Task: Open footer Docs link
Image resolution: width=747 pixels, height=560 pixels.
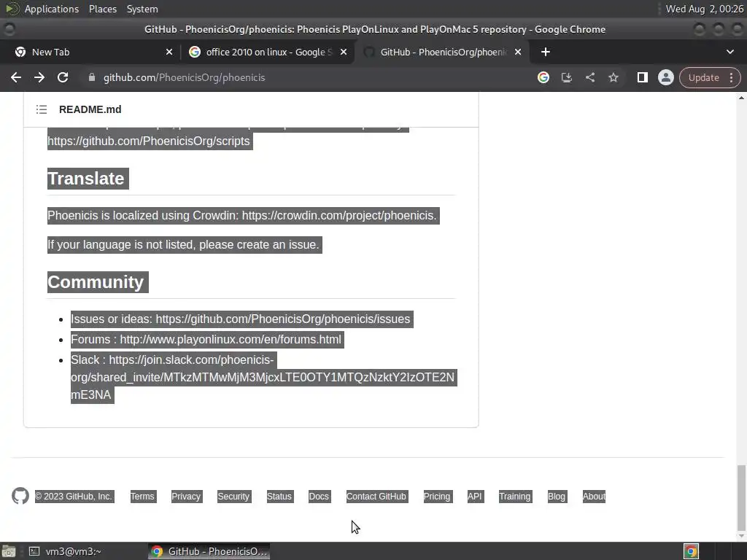Action: coord(319,496)
